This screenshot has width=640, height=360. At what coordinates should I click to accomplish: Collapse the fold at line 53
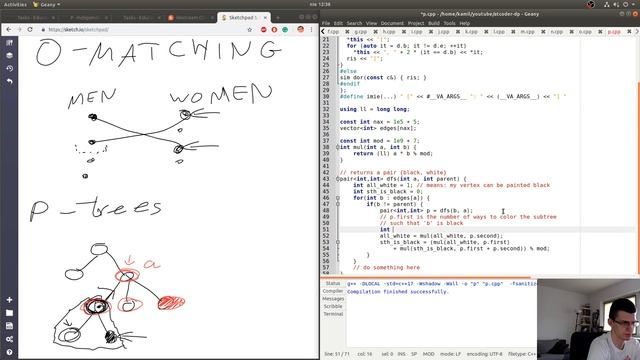click(x=338, y=242)
